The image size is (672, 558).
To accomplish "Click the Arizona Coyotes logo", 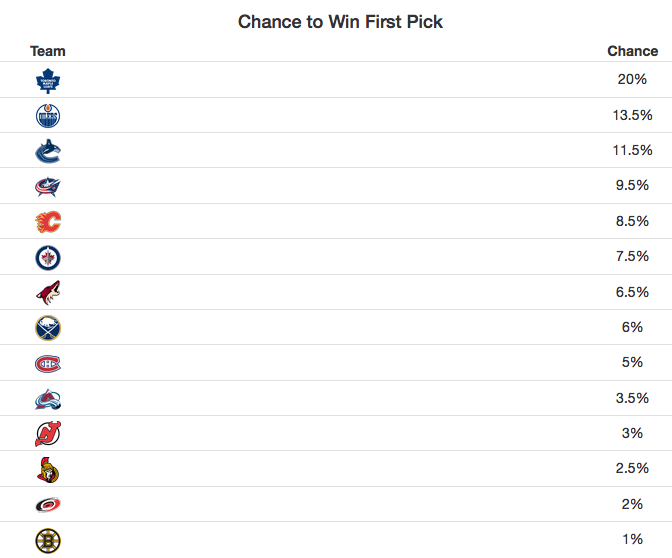I will 48,293.
